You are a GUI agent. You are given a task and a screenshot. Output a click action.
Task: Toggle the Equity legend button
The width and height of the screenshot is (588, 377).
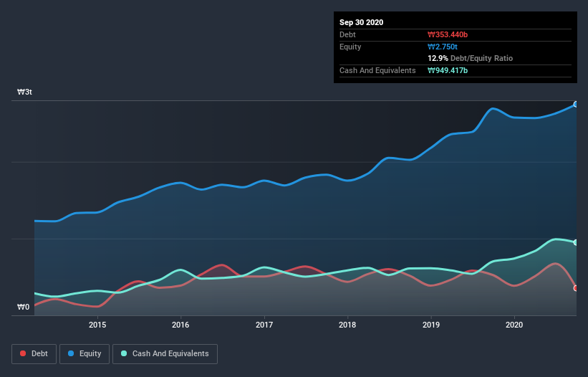pyautogui.click(x=85, y=354)
